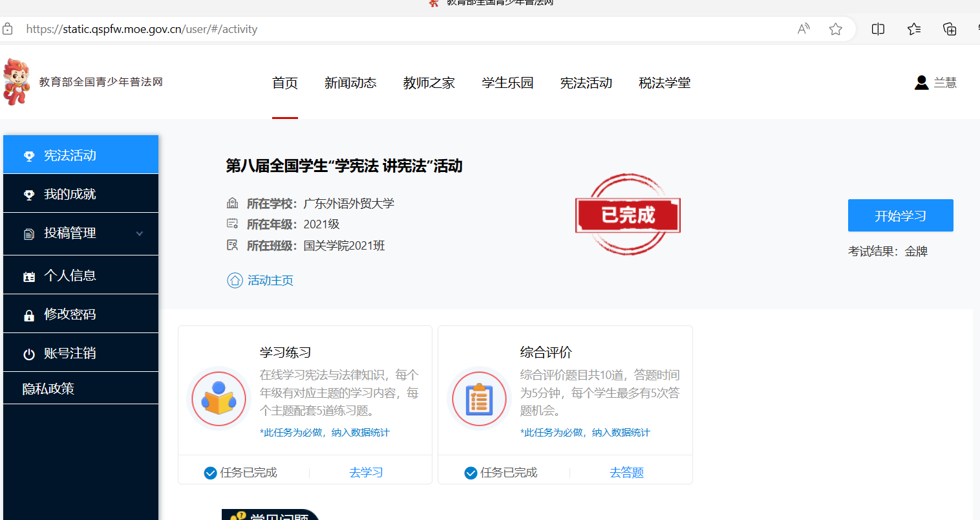Image resolution: width=980 pixels, height=520 pixels.
Task: Open the 新闻动态 navigation tab
Action: pos(350,83)
